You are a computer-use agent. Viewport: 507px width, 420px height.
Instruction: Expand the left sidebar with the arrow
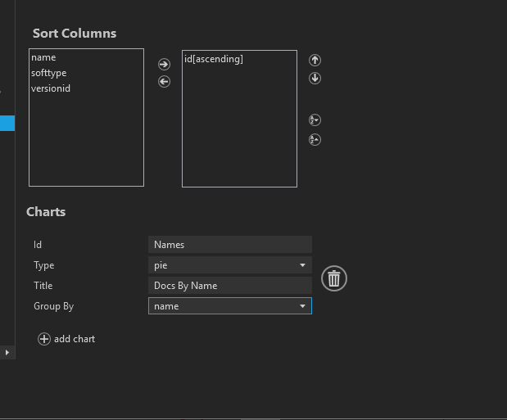7,352
